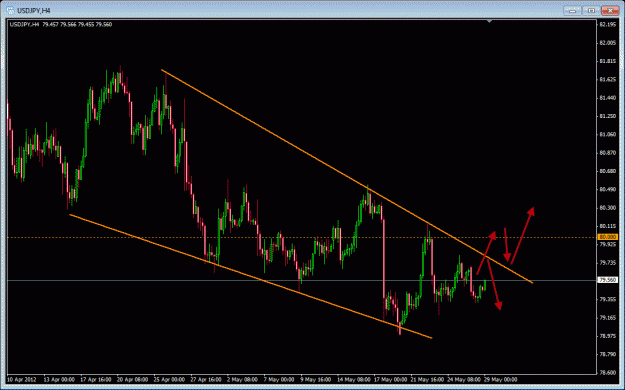This screenshot has height=390, width=625.
Task: Click the USDJPY,H4 title bar text
Action: [33, 11]
